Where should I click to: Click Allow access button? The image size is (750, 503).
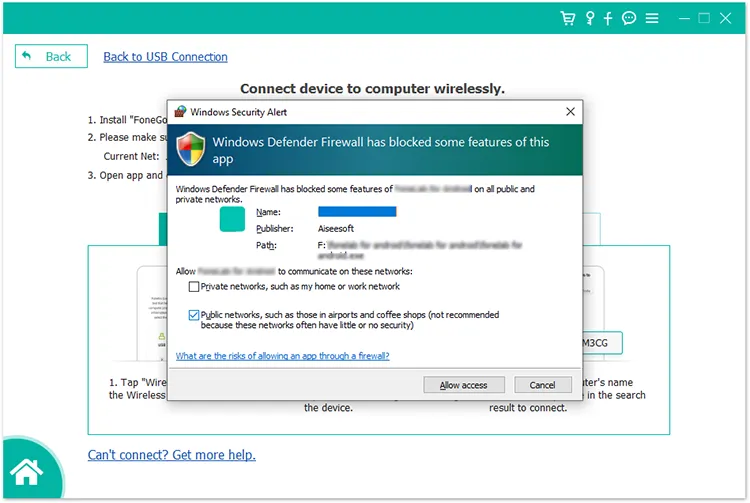(x=463, y=385)
